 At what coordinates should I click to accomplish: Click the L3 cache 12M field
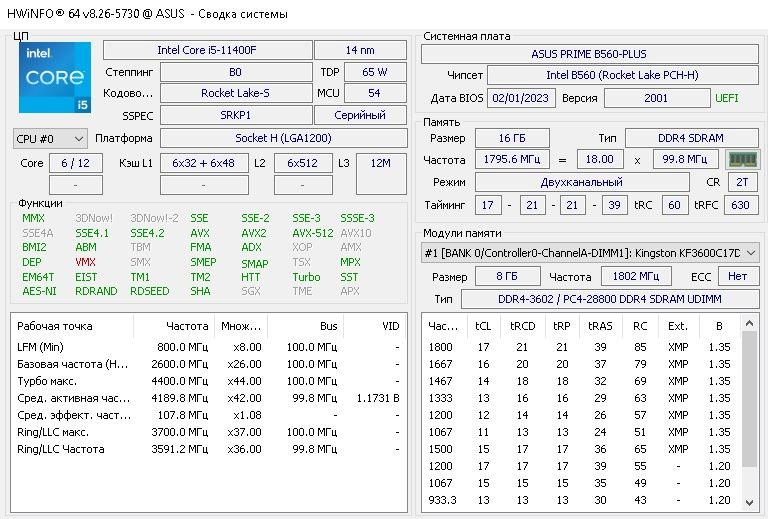pyautogui.click(x=381, y=174)
